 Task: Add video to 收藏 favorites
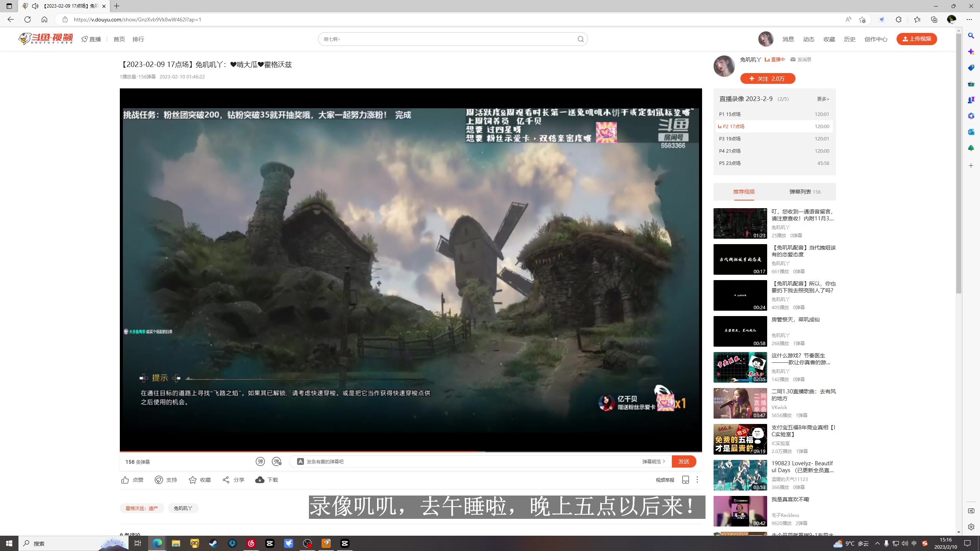[x=199, y=480]
